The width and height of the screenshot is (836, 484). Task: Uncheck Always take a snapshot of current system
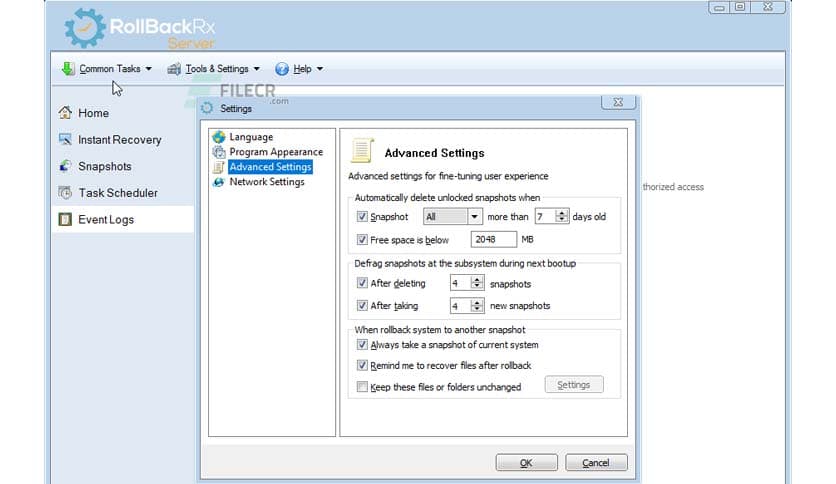[362, 344]
